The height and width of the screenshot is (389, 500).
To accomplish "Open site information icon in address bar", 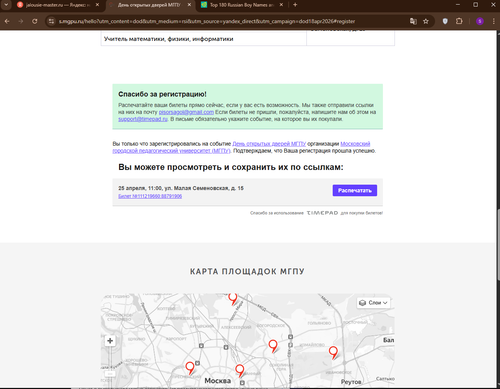I will coord(51,21).
